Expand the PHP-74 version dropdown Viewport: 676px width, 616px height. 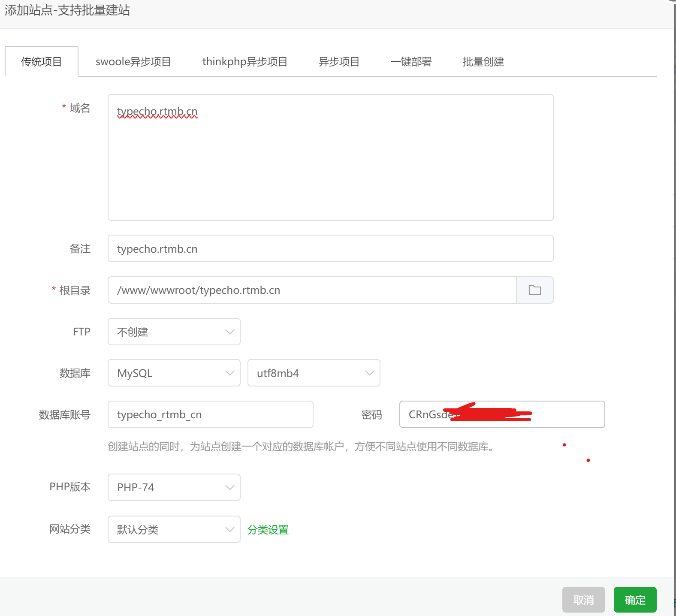(x=174, y=487)
